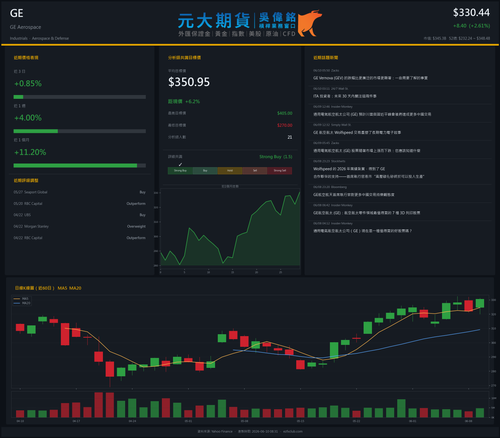The height and width of the screenshot is (438, 500).
Task: Click the Industrials Aerospace & Defense sector line
Action: pos(39,38)
